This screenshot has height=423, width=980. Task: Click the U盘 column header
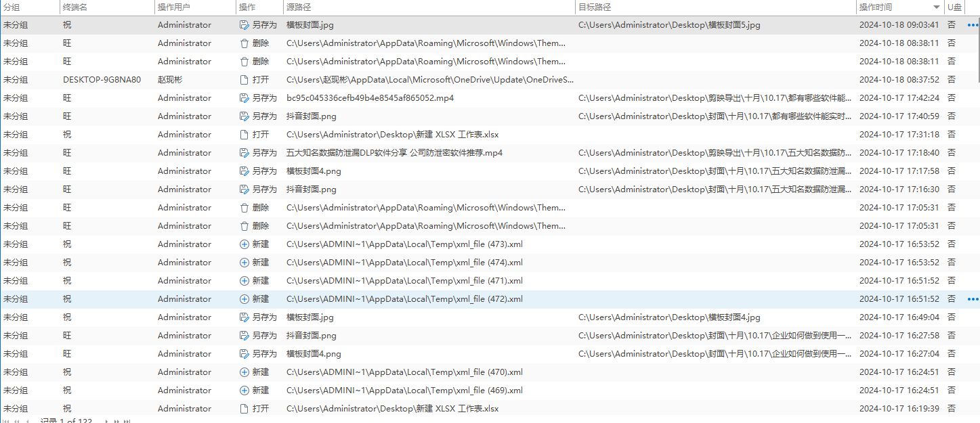pos(956,7)
